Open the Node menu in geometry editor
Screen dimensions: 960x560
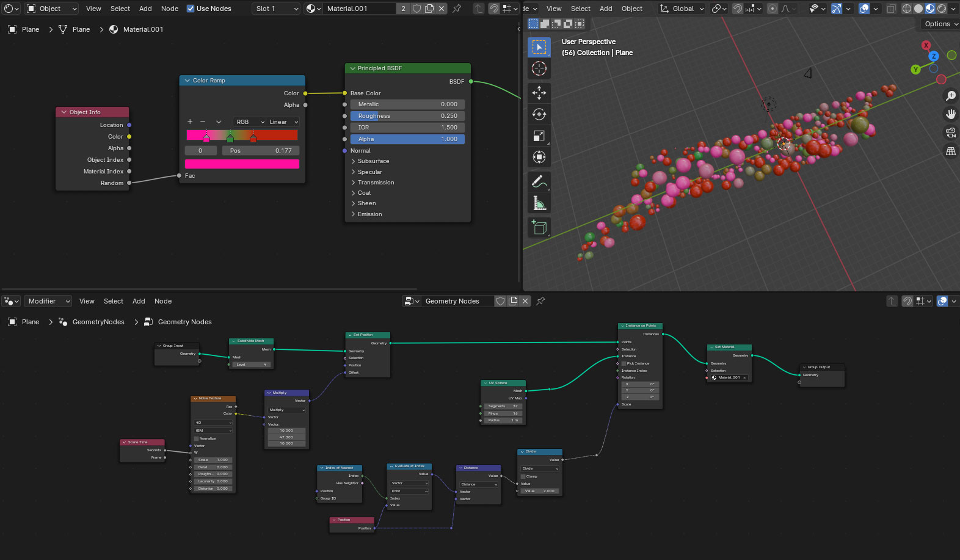click(163, 301)
